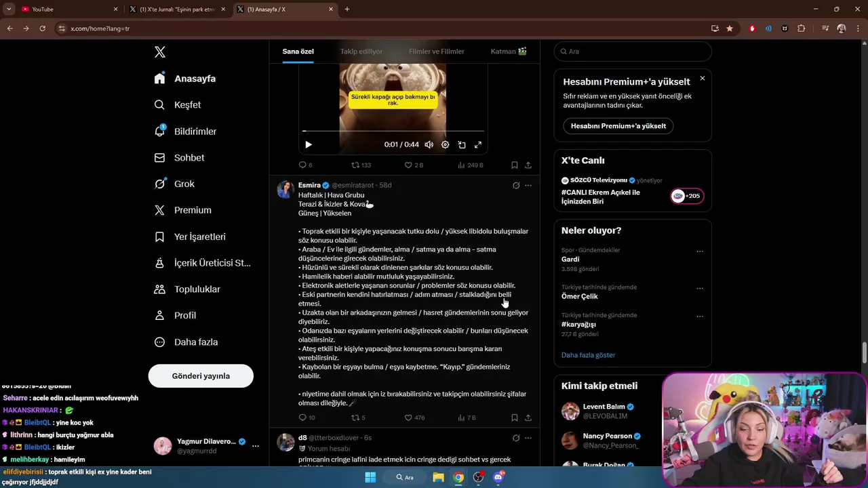868x488 pixels.
Task: Bookmark page with star icon
Action: click(x=730, y=28)
